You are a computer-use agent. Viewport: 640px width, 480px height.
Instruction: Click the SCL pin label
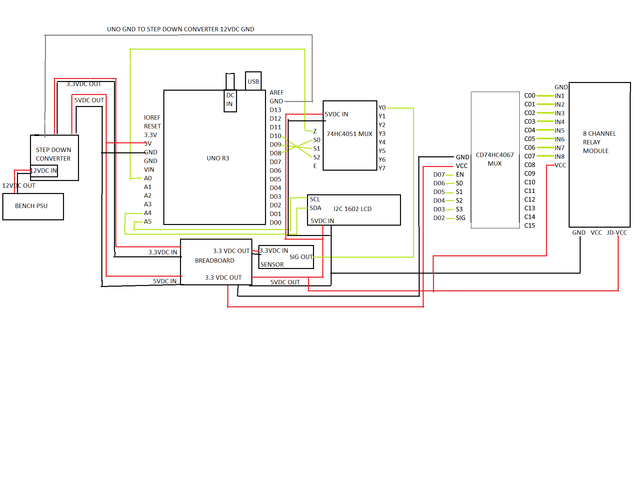(x=315, y=199)
